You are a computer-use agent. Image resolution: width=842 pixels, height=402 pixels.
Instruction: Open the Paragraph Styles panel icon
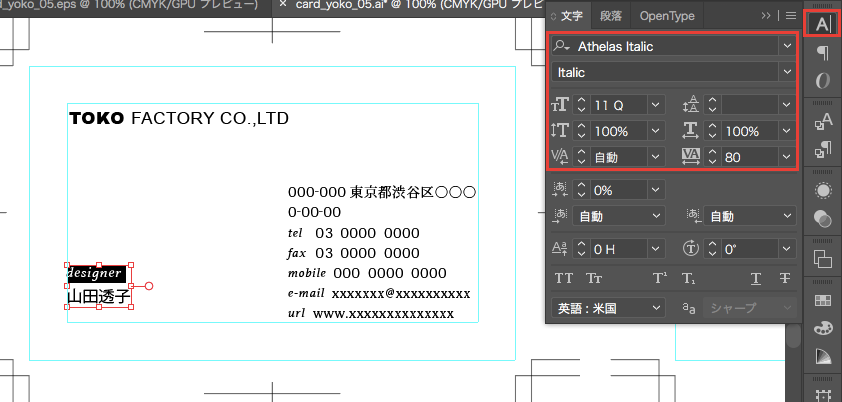[x=824, y=150]
